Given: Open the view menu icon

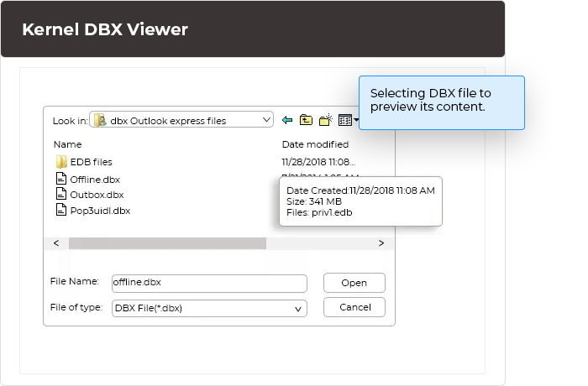Looking at the screenshot, I should click(348, 120).
